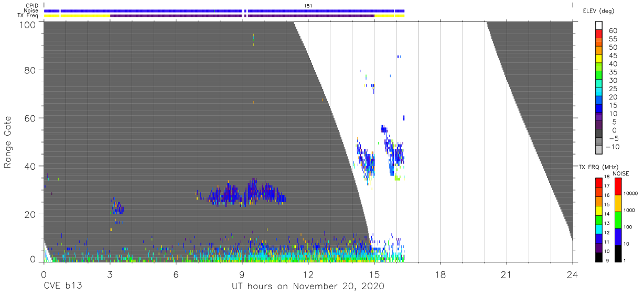Click the "TX Freq" row label
This screenshot has height=297, width=644.
[28, 16]
